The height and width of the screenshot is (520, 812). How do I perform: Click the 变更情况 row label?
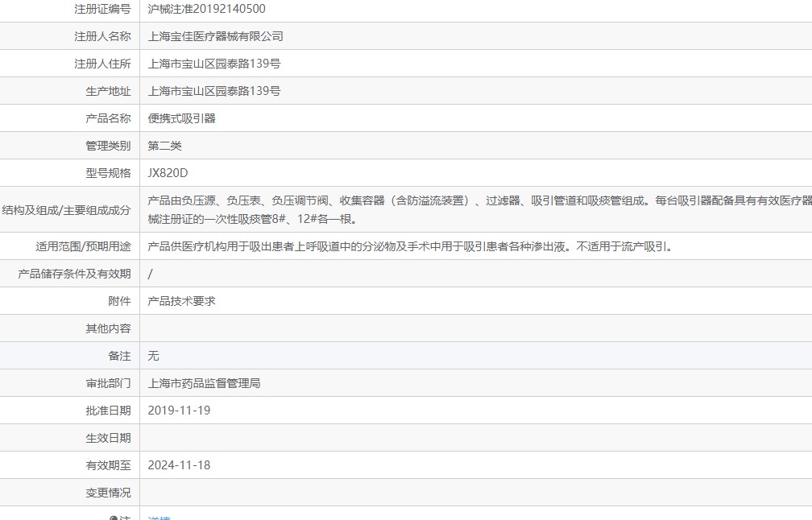click(x=108, y=493)
